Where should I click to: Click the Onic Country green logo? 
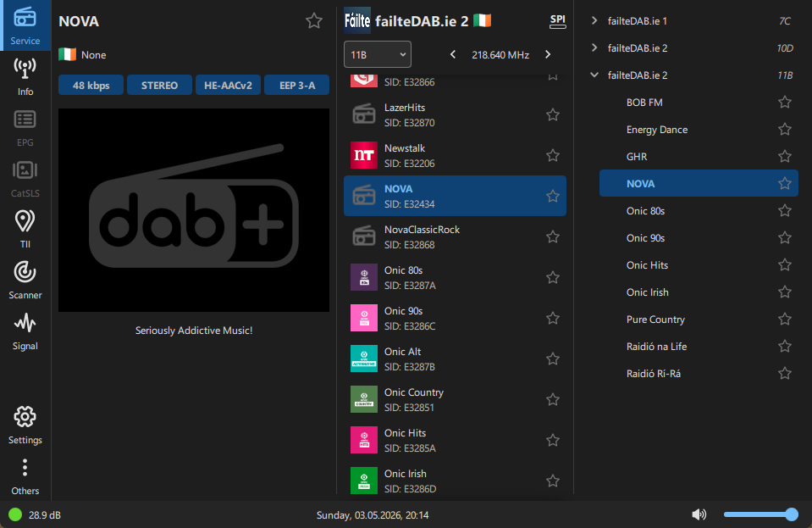[x=363, y=399]
